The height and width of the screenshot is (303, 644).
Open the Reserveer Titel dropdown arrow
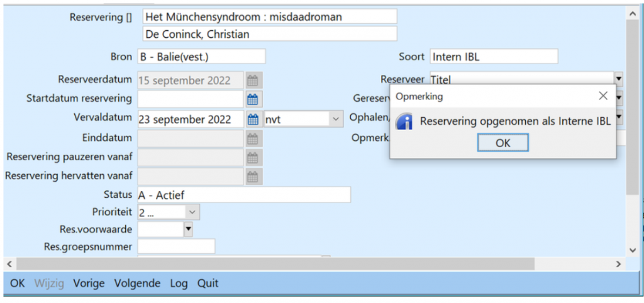pyautogui.click(x=619, y=79)
